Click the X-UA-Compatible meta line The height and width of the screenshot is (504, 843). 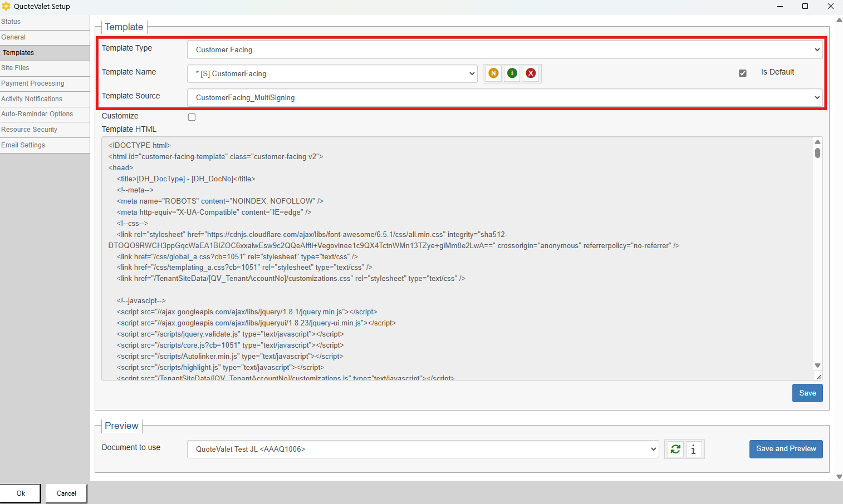(x=214, y=213)
